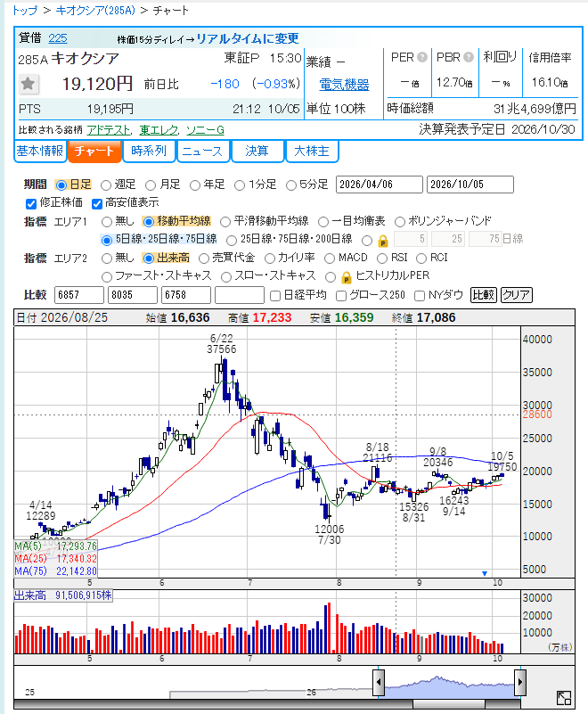This screenshot has height=714, width=588.
Task: Select 週足 period radio button
Action: pos(106,185)
